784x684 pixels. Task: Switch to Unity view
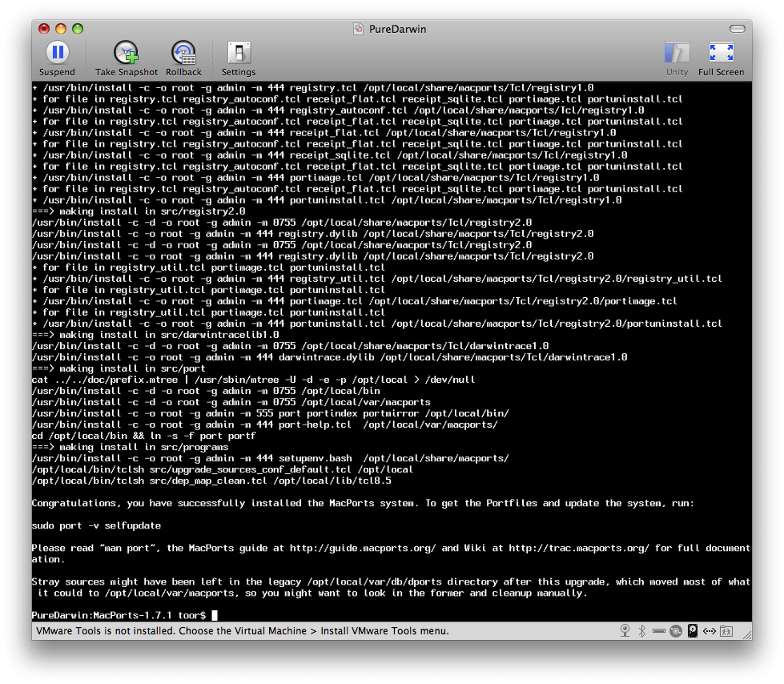pos(677,58)
